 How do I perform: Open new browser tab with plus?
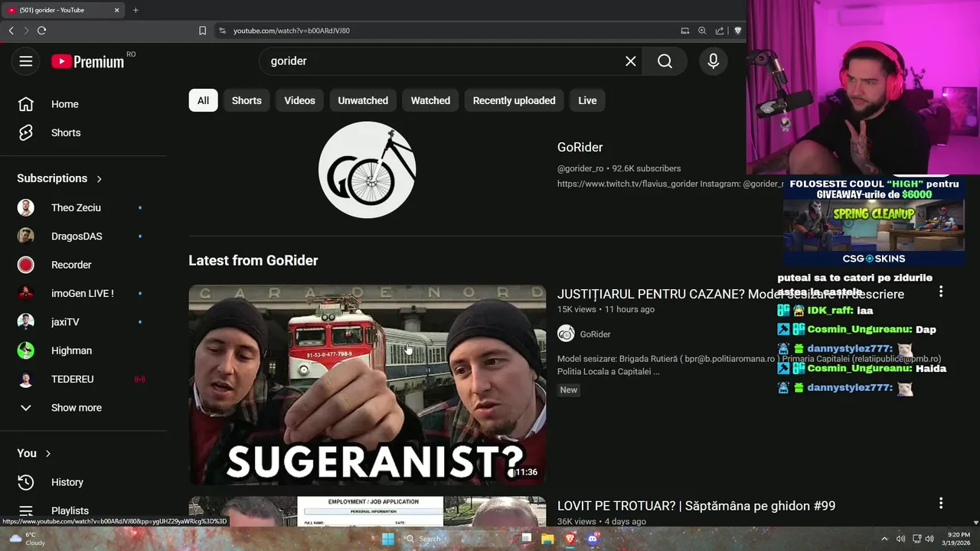136,10
